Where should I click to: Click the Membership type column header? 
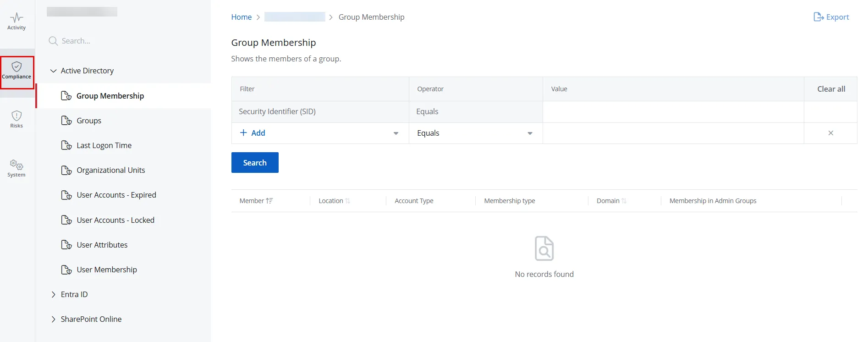pyautogui.click(x=510, y=201)
